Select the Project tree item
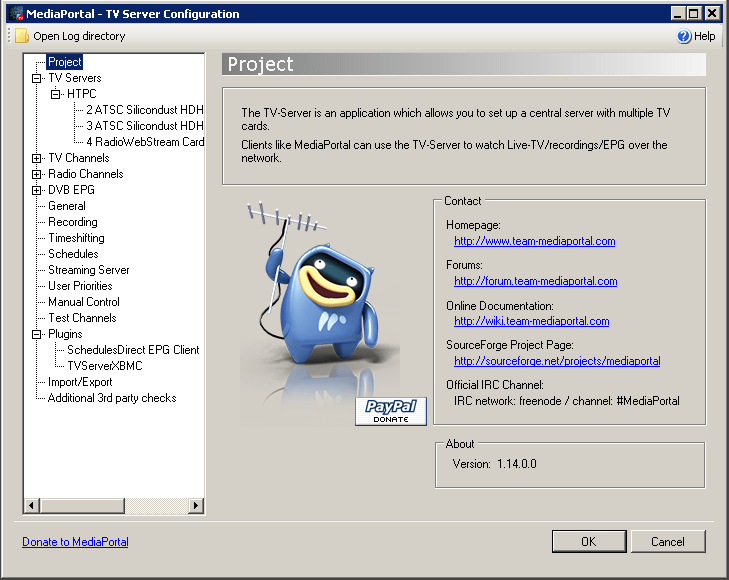Screen dimensions: 729x580 coord(65,62)
